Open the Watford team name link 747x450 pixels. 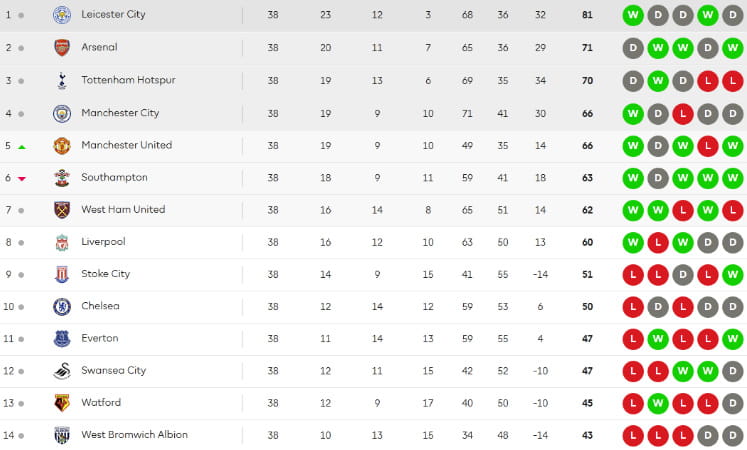click(101, 402)
